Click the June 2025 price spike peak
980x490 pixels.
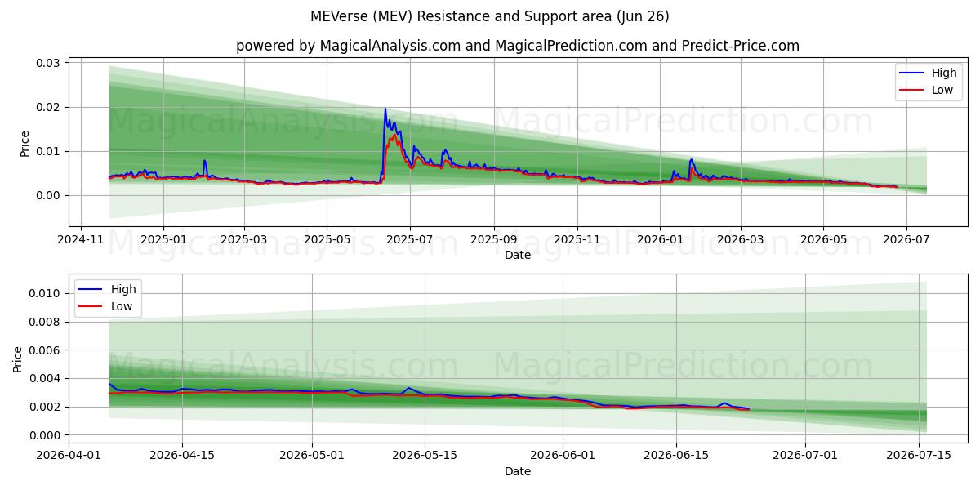click(385, 109)
